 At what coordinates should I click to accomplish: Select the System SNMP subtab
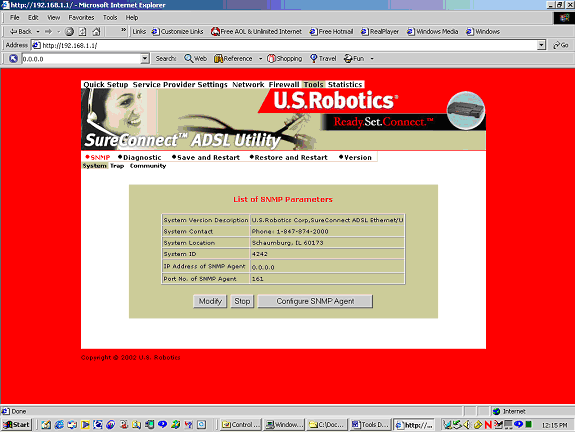tap(95, 166)
